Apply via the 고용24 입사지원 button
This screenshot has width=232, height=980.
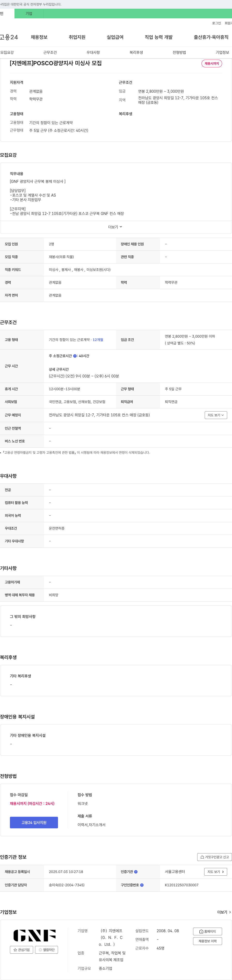[x=34, y=823]
